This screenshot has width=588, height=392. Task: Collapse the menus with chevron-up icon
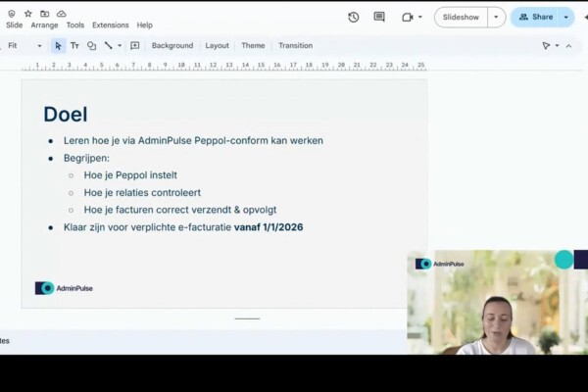[568, 46]
